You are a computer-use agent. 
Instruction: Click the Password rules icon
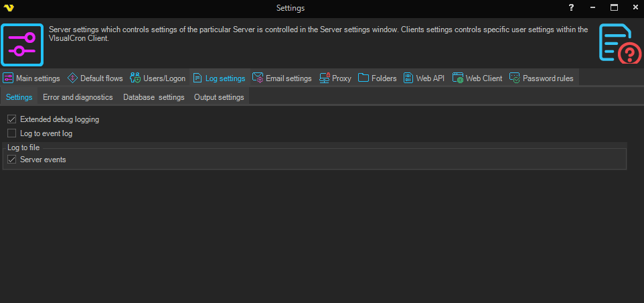tap(515, 78)
